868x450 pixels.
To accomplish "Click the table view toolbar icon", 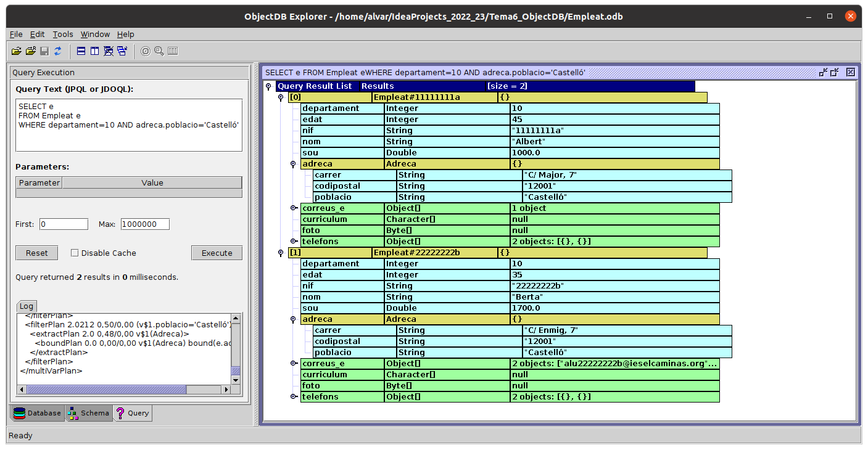I will tap(173, 51).
